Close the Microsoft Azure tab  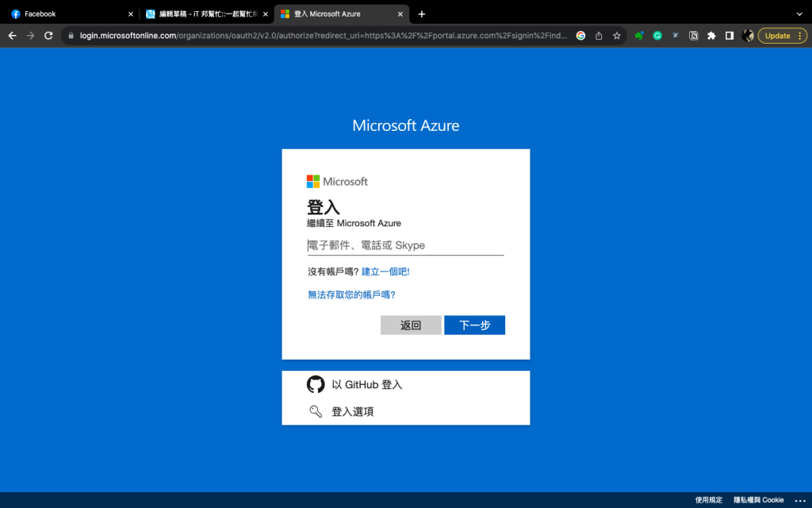click(400, 14)
